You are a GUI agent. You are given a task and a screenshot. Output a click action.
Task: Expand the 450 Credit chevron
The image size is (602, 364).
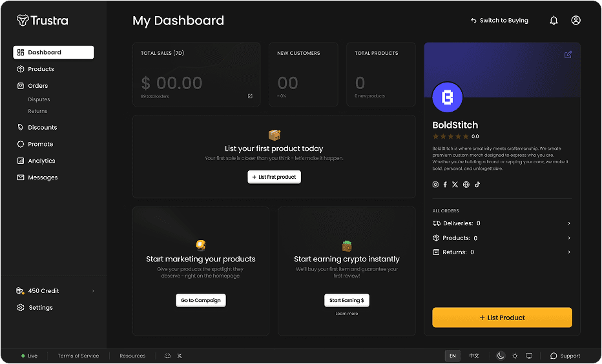coord(93,290)
